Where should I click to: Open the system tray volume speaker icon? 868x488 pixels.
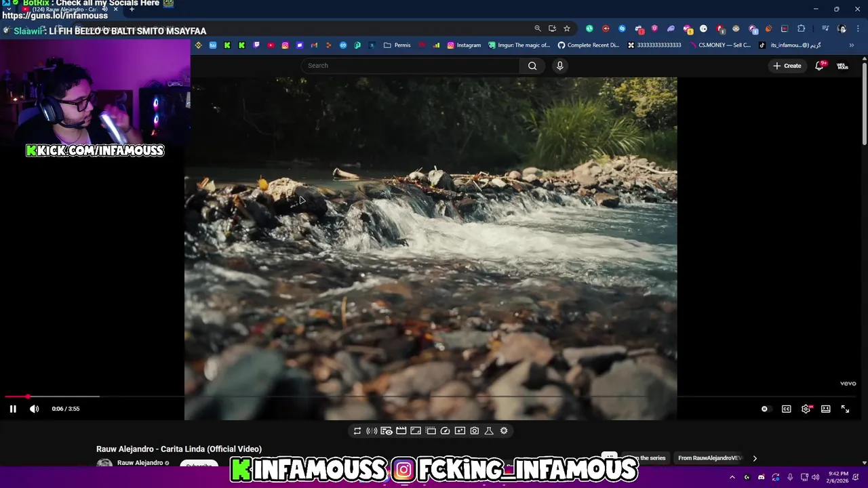coord(815,477)
